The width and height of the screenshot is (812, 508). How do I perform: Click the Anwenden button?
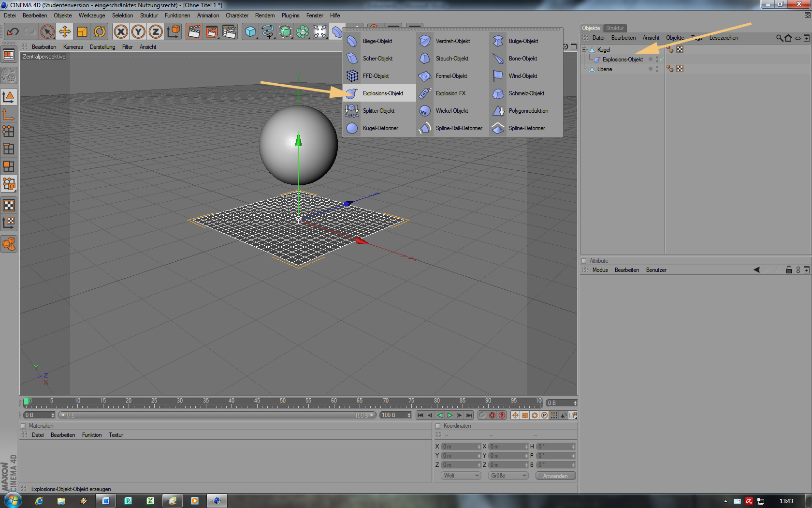pyautogui.click(x=555, y=476)
